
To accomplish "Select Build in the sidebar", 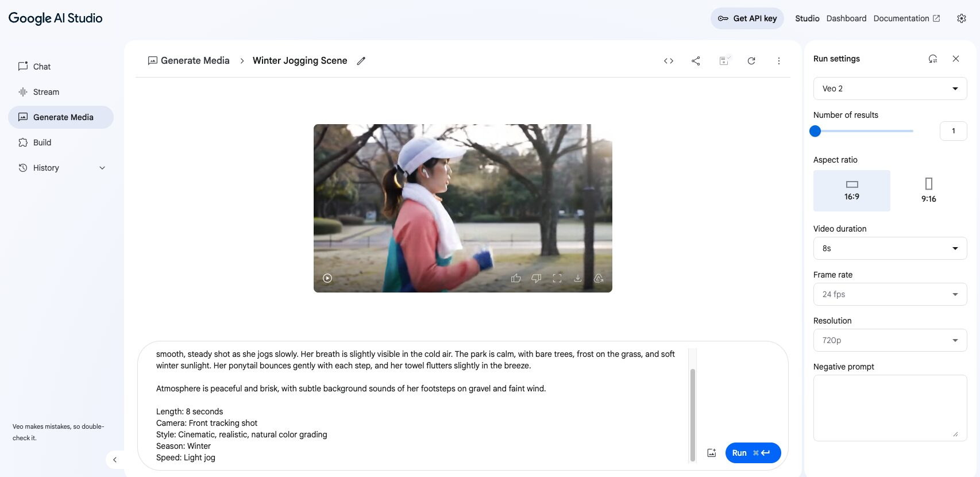I will pos(61,143).
